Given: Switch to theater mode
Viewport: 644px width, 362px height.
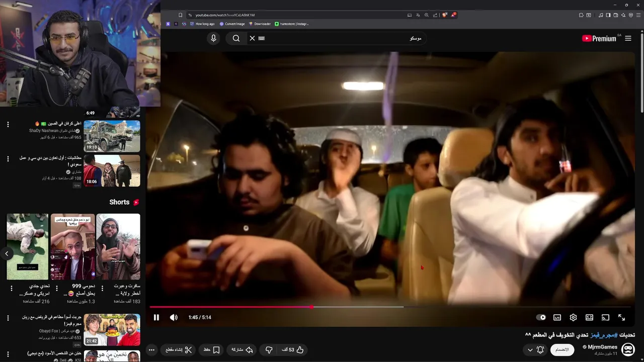Looking at the screenshot, I should click(589, 317).
